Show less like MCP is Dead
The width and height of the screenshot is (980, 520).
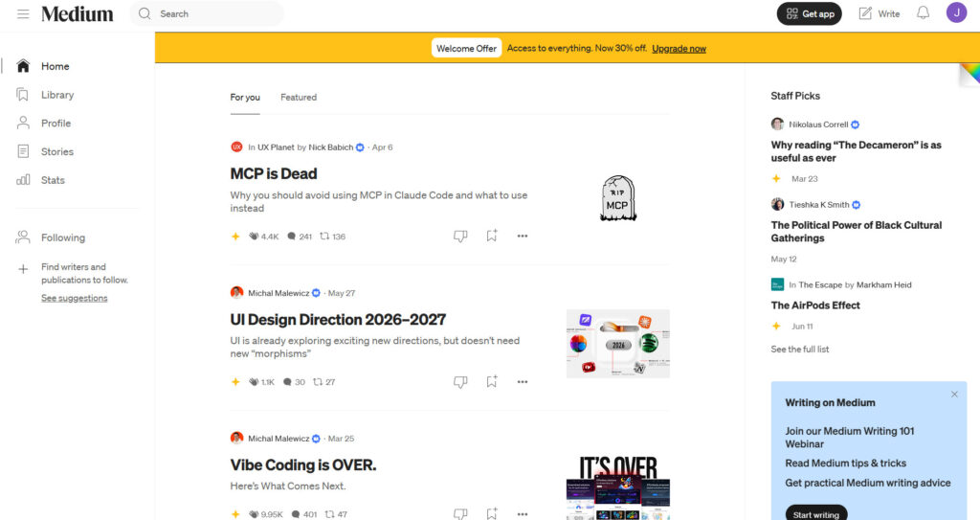pyautogui.click(x=460, y=236)
